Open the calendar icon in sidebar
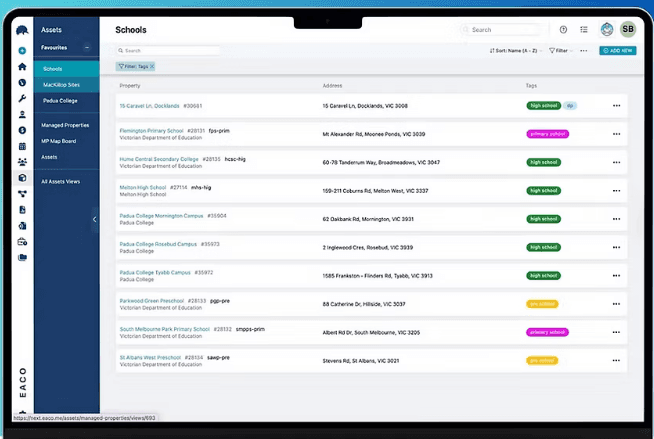Viewport: 654px width, 439px height. (x=22, y=146)
